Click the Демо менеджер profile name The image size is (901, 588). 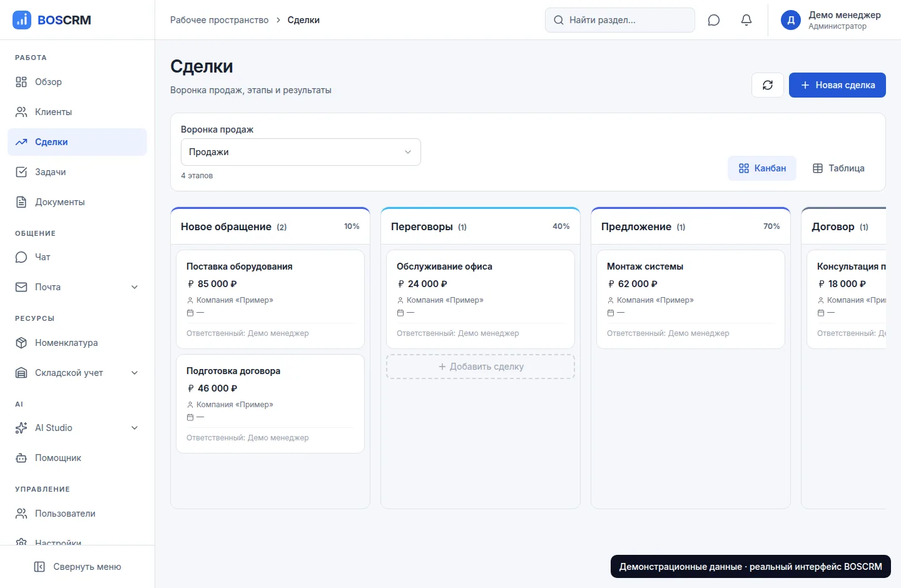click(x=845, y=15)
